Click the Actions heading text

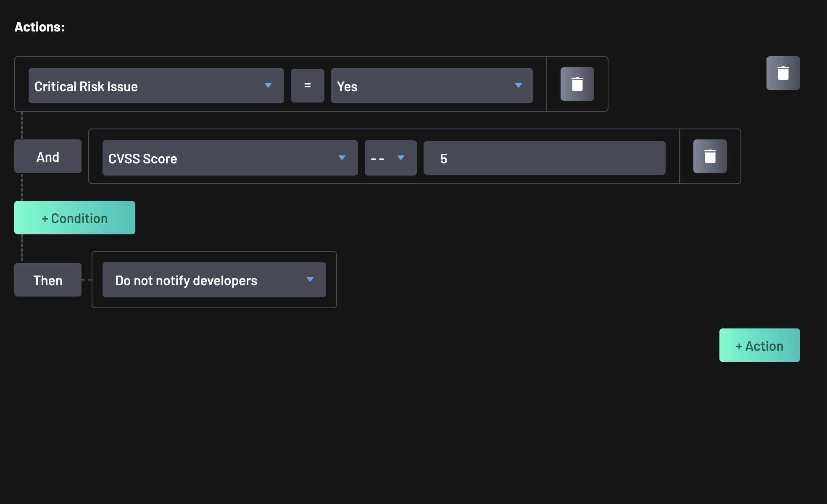click(40, 27)
